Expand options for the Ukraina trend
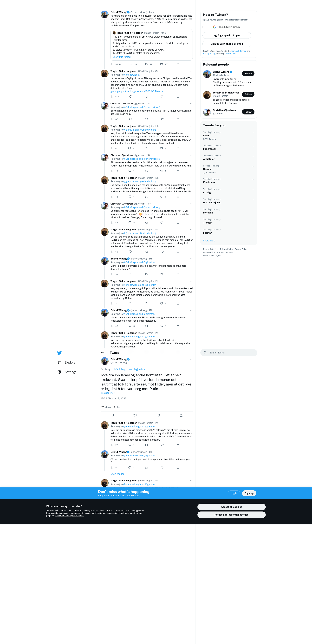This screenshot has width=312, height=644. (x=253, y=166)
